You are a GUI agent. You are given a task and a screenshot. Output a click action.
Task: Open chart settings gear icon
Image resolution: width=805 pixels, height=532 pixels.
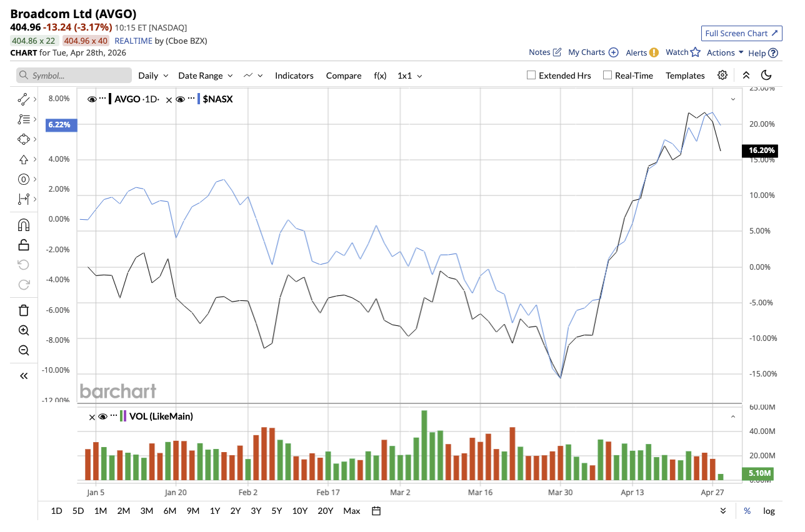pyautogui.click(x=722, y=76)
